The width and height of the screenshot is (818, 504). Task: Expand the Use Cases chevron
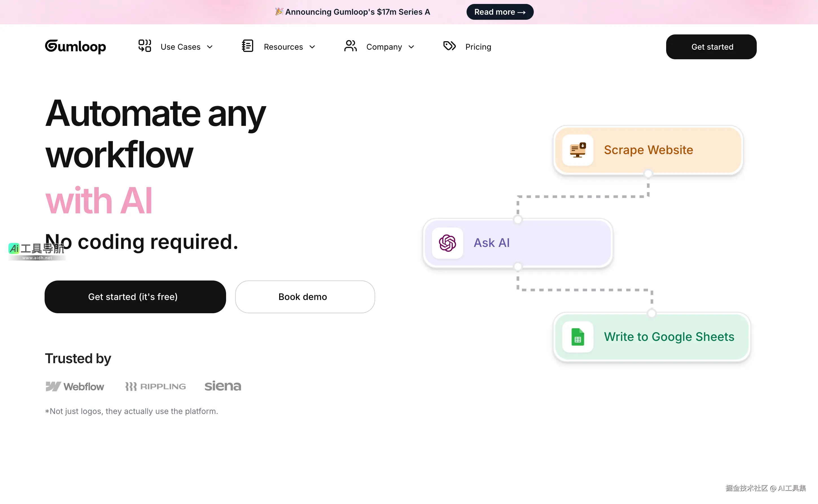pos(210,47)
